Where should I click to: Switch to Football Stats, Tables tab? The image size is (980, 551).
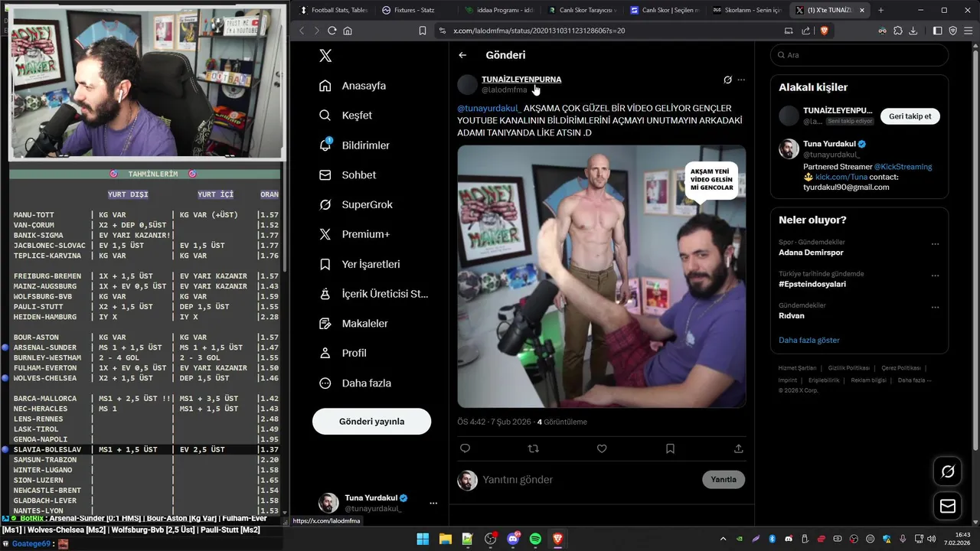(334, 10)
